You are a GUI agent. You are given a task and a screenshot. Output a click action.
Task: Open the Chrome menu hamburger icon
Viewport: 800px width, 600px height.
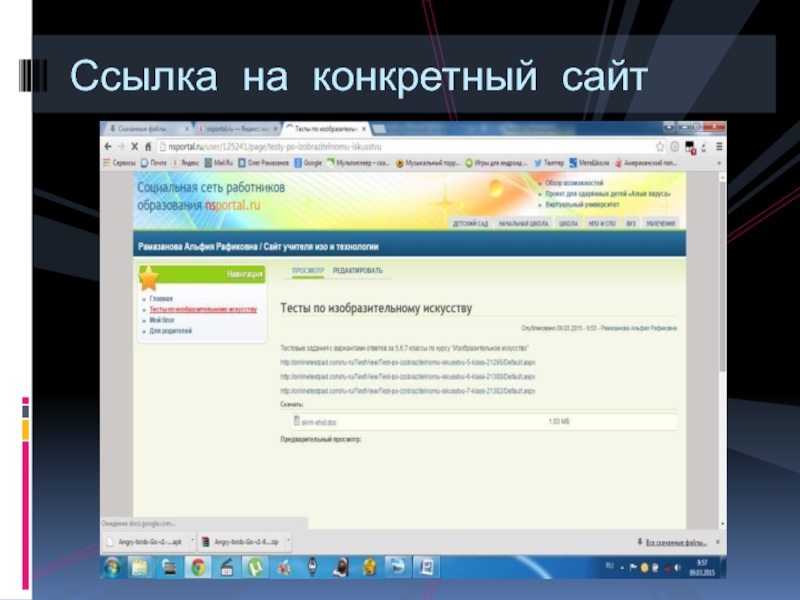(719, 146)
